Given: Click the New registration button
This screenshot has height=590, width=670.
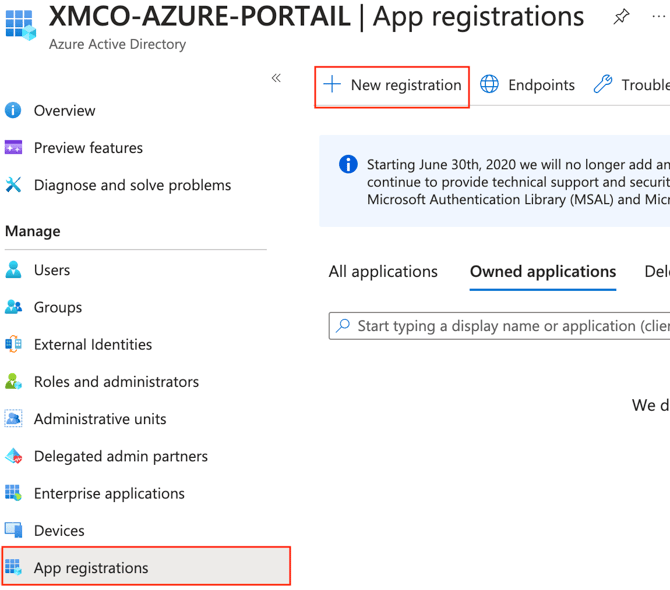Looking at the screenshot, I should (392, 85).
